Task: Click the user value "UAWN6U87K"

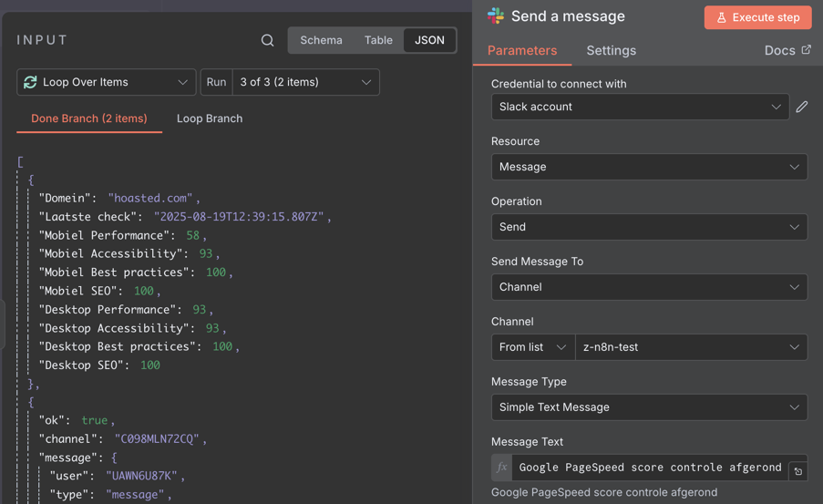Action: (x=141, y=476)
